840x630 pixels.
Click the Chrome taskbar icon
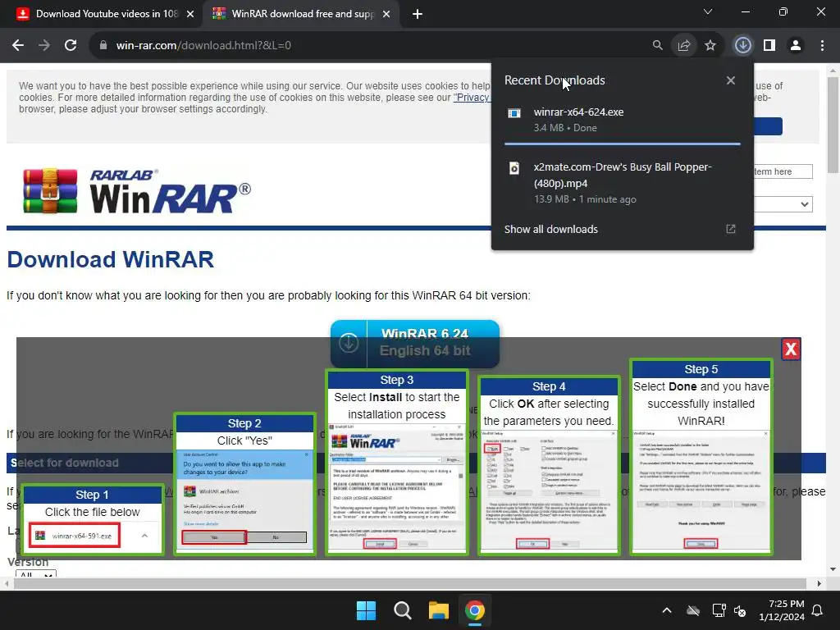475,610
